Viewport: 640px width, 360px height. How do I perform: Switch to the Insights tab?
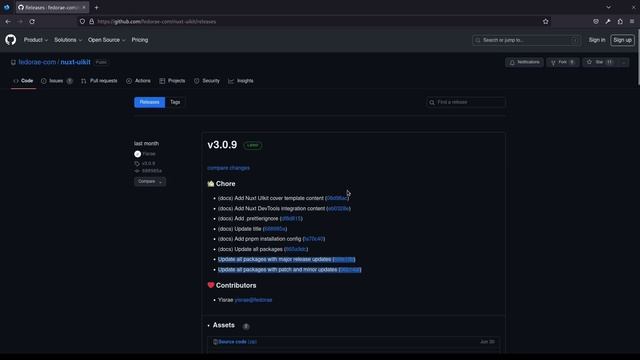pyautogui.click(x=241, y=81)
